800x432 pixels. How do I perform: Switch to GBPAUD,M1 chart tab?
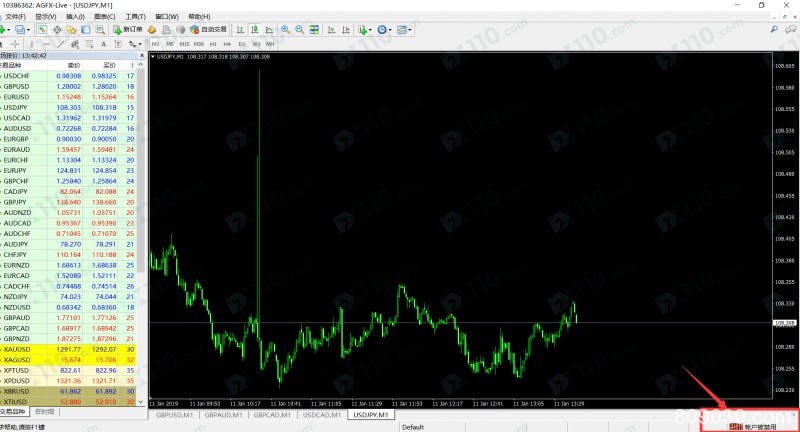pos(223,415)
